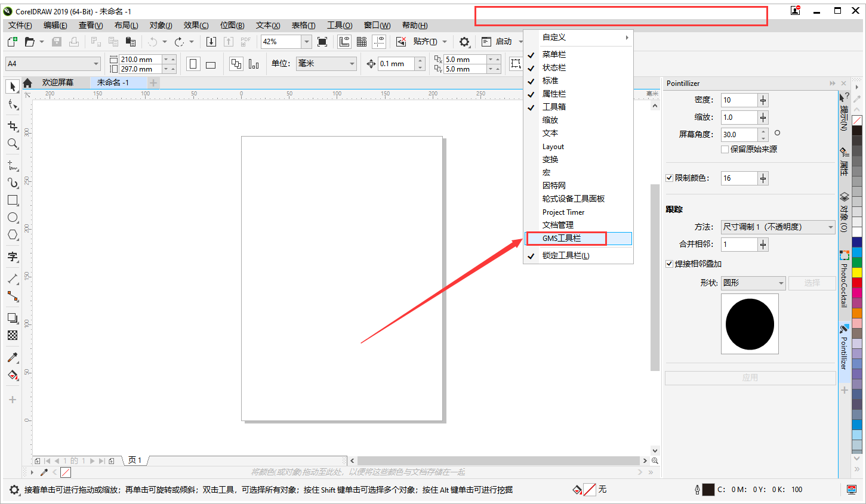This screenshot has height=504, width=866.
Task: Pick the Ellipse tool
Action: pos(13,218)
